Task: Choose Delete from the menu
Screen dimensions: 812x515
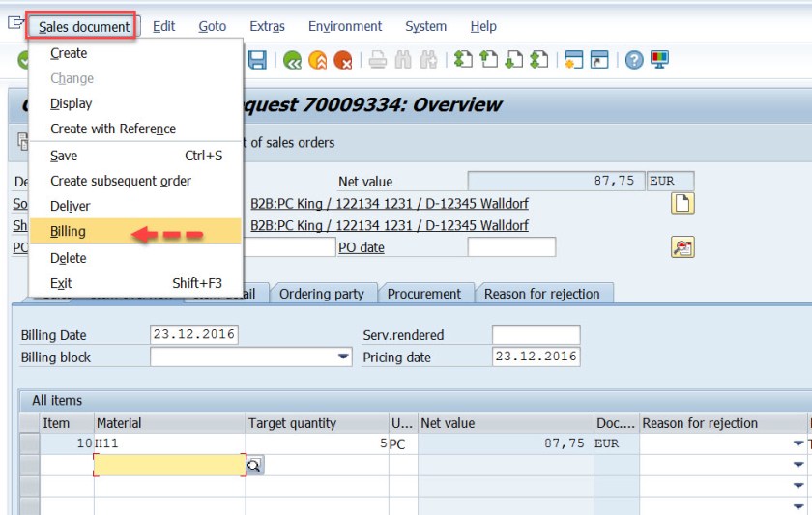Action: 136,258
